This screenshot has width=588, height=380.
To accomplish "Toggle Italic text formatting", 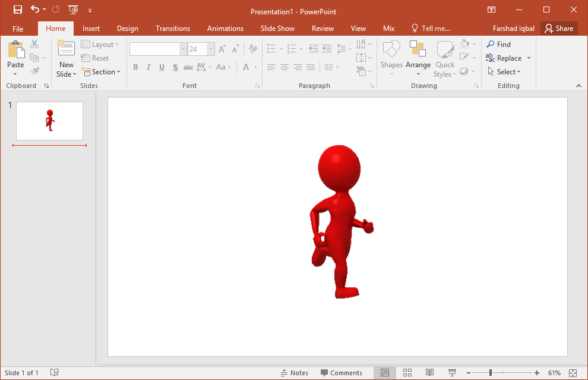I will (x=148, y=67).
